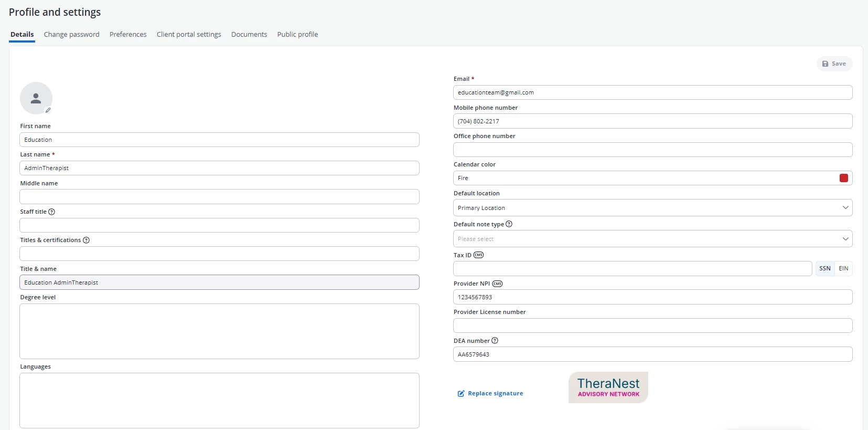This screenshot has height=430, width=868.
Task: Focus the Middle name field
Action: (x=219, y=197)
